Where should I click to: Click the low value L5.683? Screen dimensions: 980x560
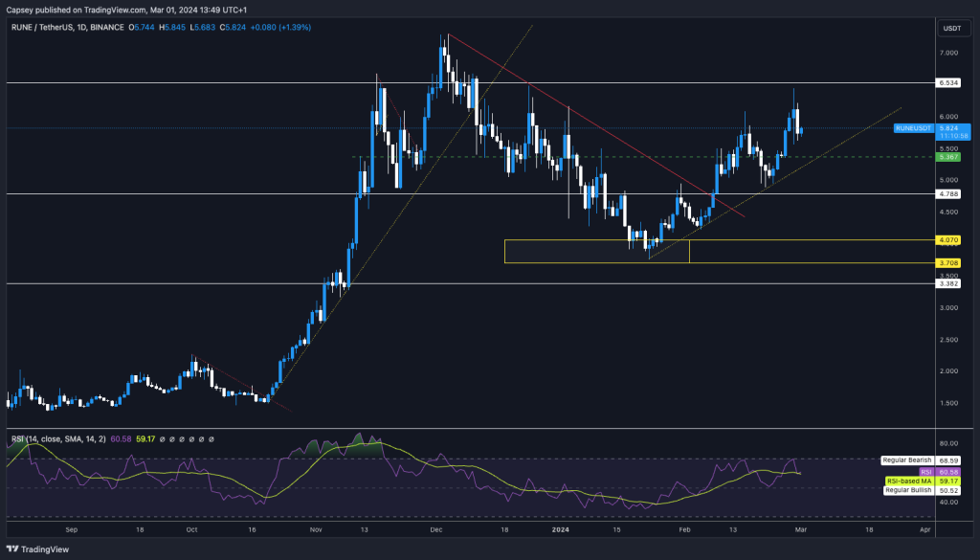tap(203, 28)
